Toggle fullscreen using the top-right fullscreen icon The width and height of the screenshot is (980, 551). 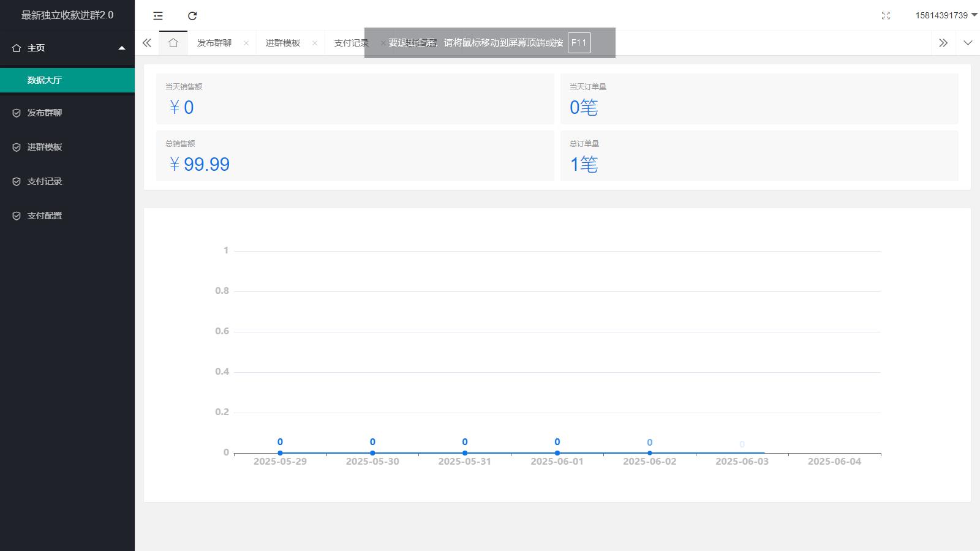pos(886,16)
